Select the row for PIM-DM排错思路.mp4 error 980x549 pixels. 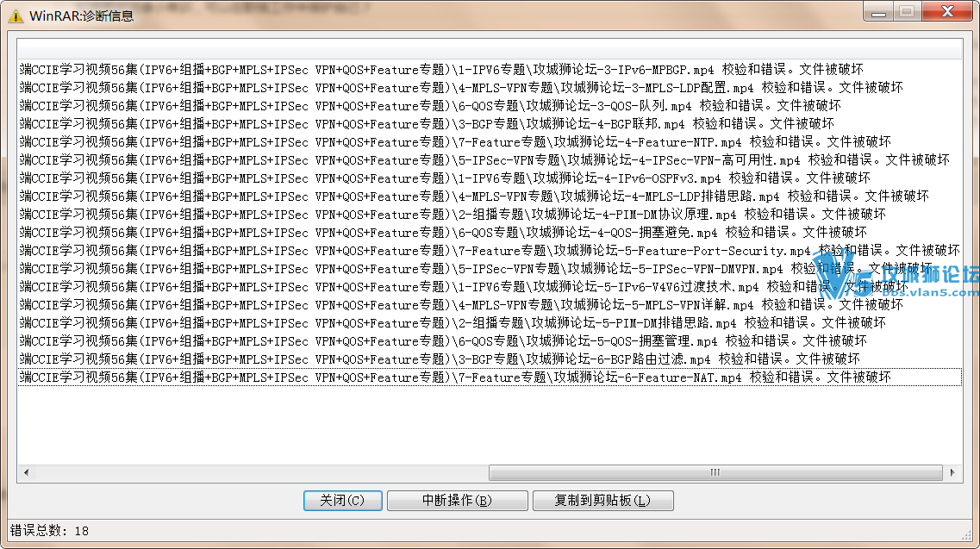pyautogui.click(x=490, y=323)
